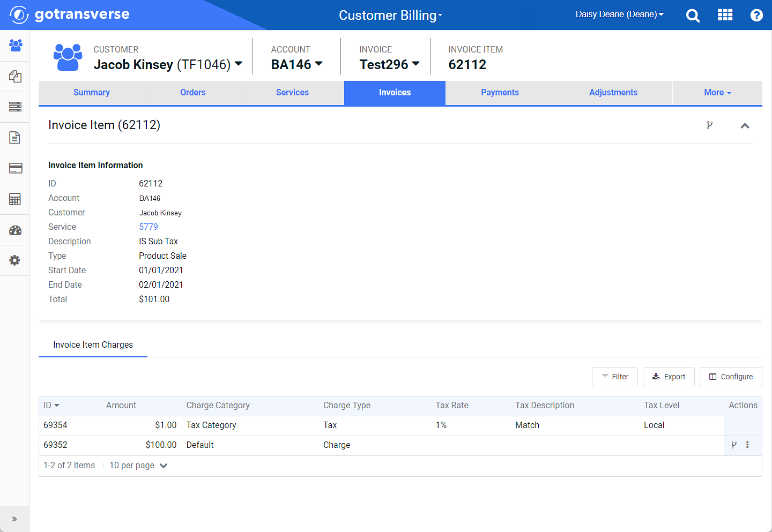Click the Filter button
The image size is (772, 532).
pos(615,377)
